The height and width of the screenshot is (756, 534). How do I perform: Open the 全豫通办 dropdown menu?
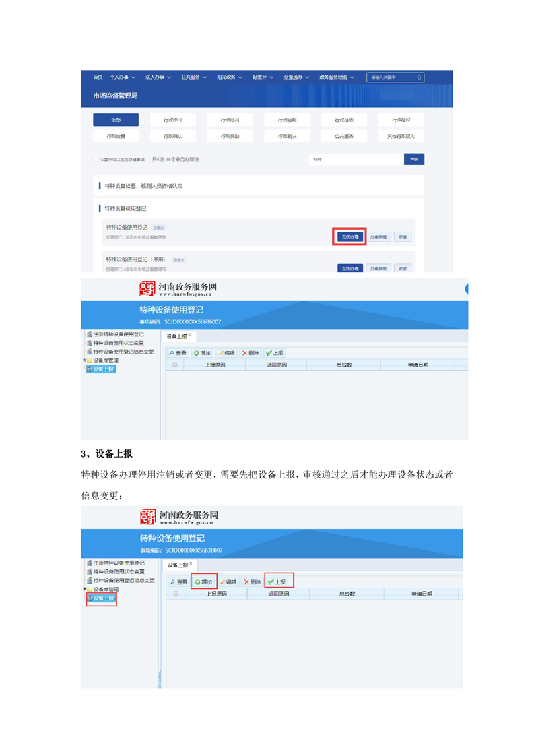click(296, 77)
